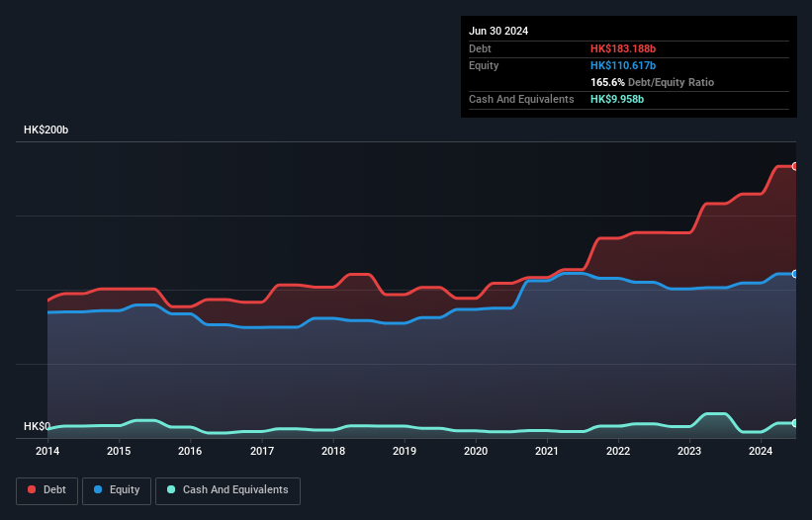This screenshot has height=520, width=812.
Task: Click the 2018 x-axis label
Action: (333, 451)
